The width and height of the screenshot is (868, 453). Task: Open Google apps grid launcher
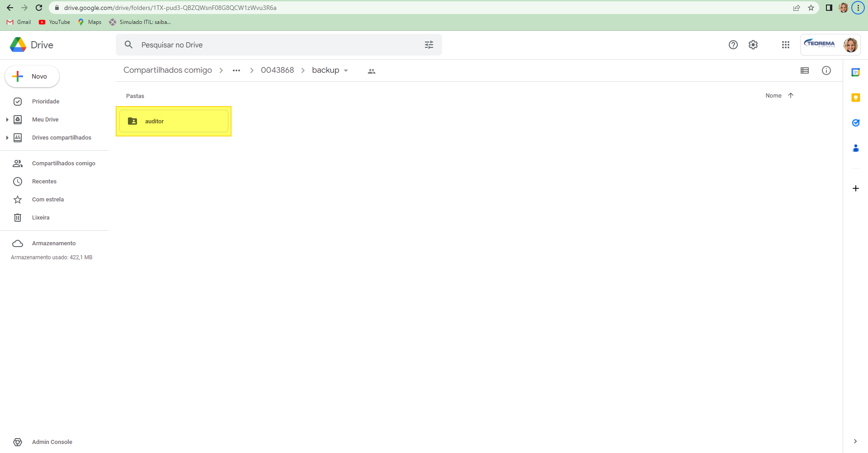(x=786, y=45)
